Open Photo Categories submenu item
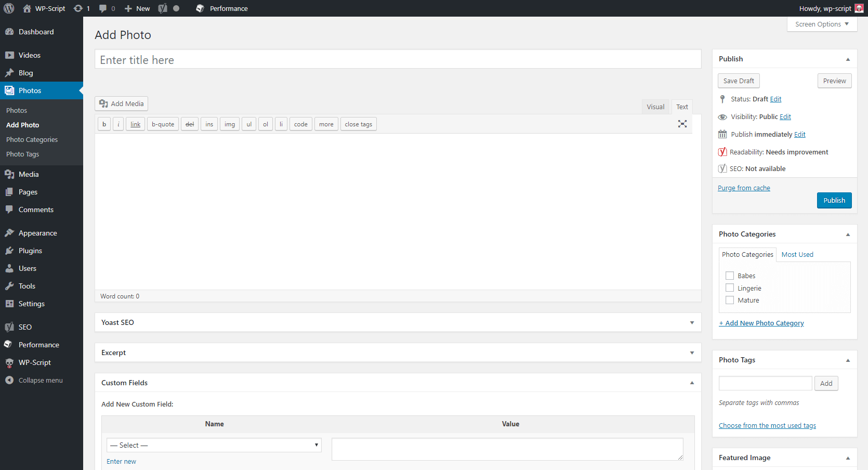868x470 pixels. (x=32, y=139)
